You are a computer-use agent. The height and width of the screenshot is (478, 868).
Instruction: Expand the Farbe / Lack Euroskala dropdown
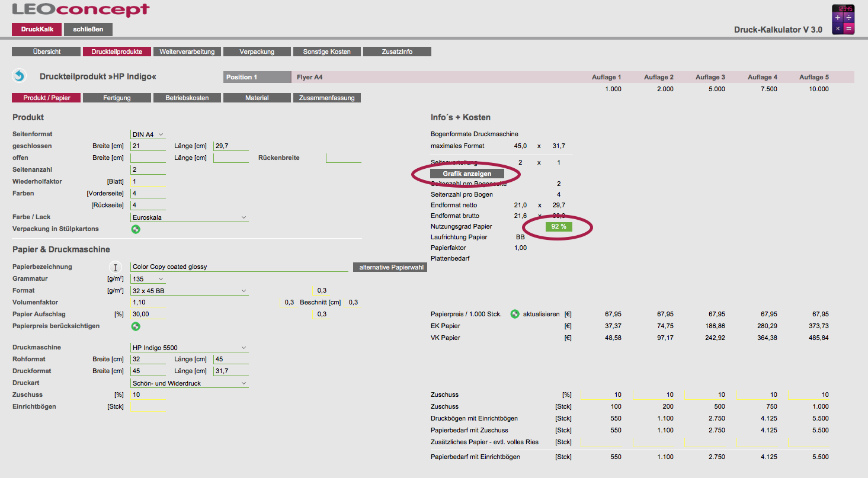coord(189,217)
